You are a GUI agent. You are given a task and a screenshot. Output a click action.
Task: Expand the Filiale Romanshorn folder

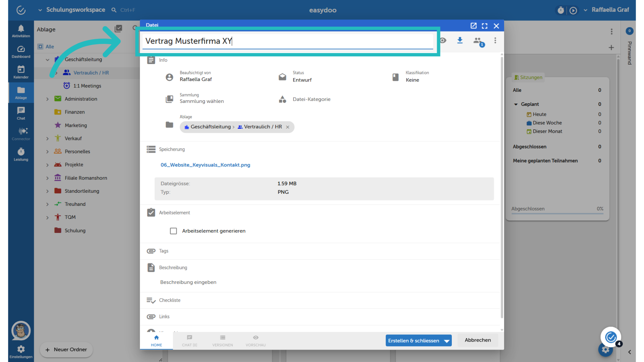47,178
